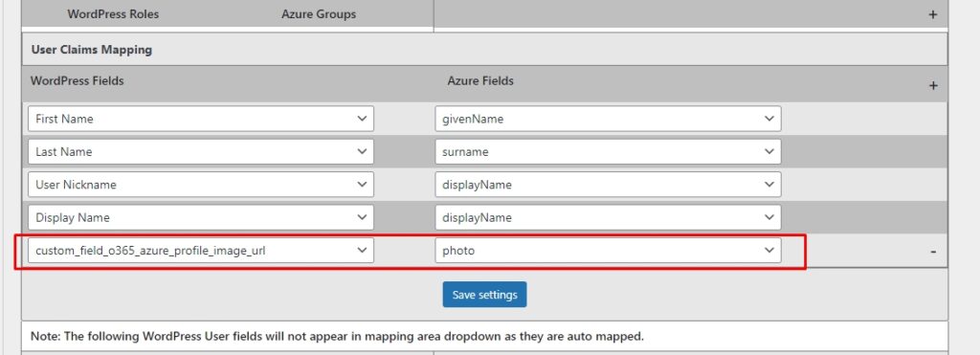
Task: Open the Display Name WordPress field dropdown
Action: [x=201, y=217]
